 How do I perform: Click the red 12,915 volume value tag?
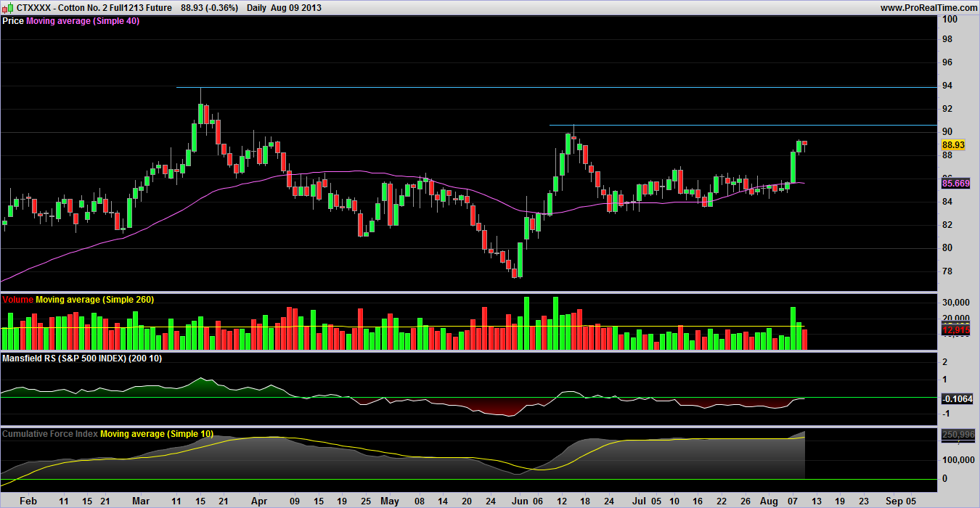(x=956, y=330)
